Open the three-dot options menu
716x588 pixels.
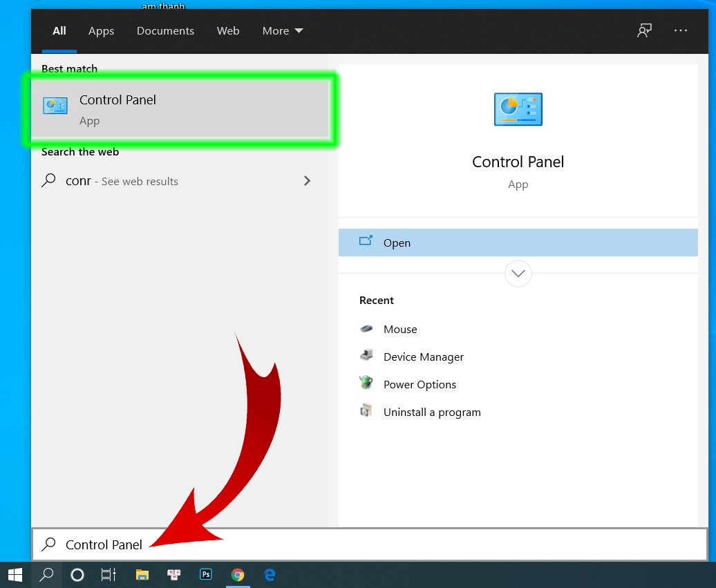click(x=680, y=30)
